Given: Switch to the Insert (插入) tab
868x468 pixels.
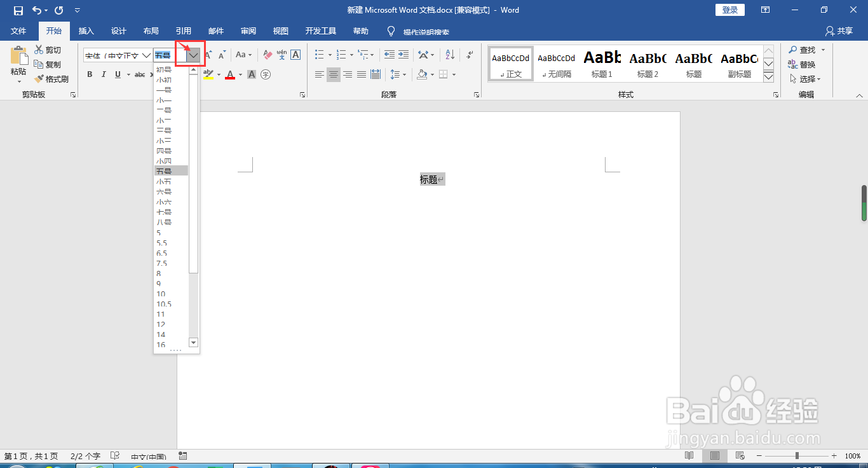Looking at the screenshot, I should click(86, 31).
